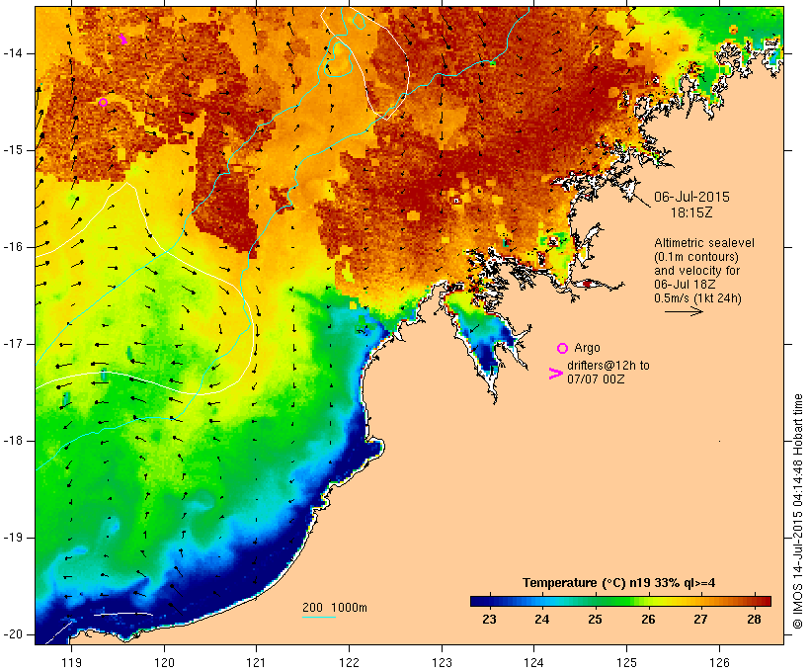The width and height of the screenshot is (810, 672).
Task: Click the colorbar value 25
Action: 595,620
